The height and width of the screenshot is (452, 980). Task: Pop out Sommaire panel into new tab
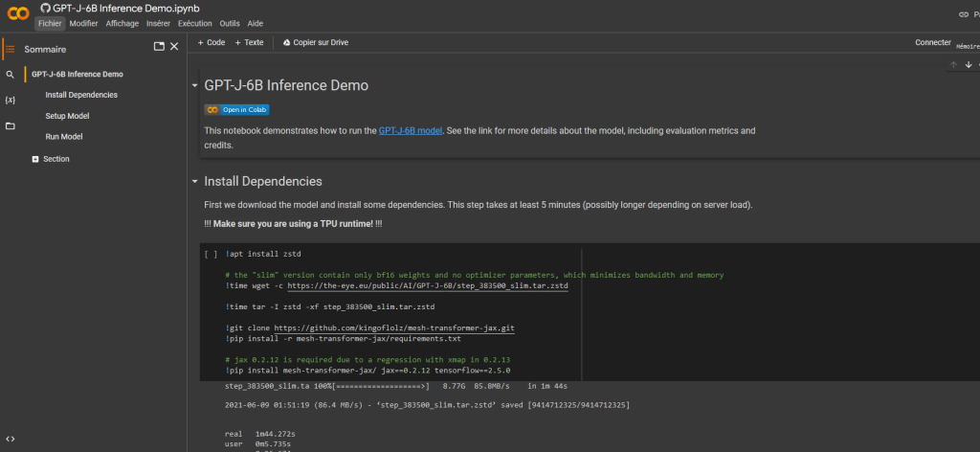(x=159, y=47)
